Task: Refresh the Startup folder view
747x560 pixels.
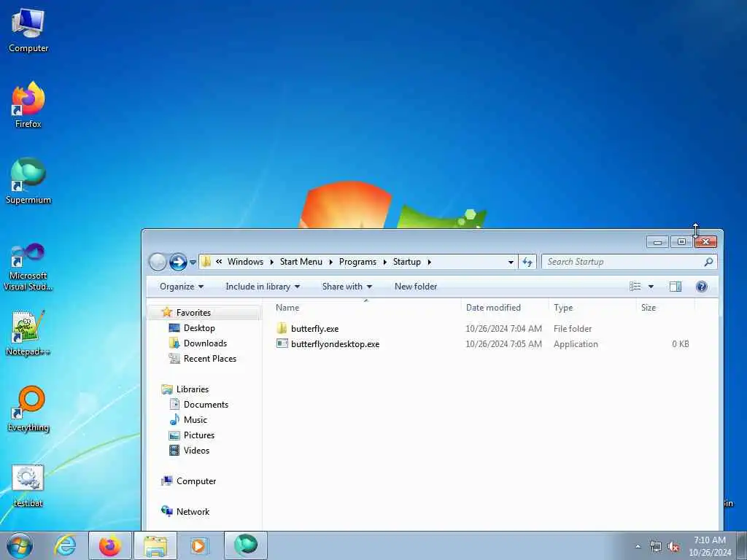Action: point(527,262)
